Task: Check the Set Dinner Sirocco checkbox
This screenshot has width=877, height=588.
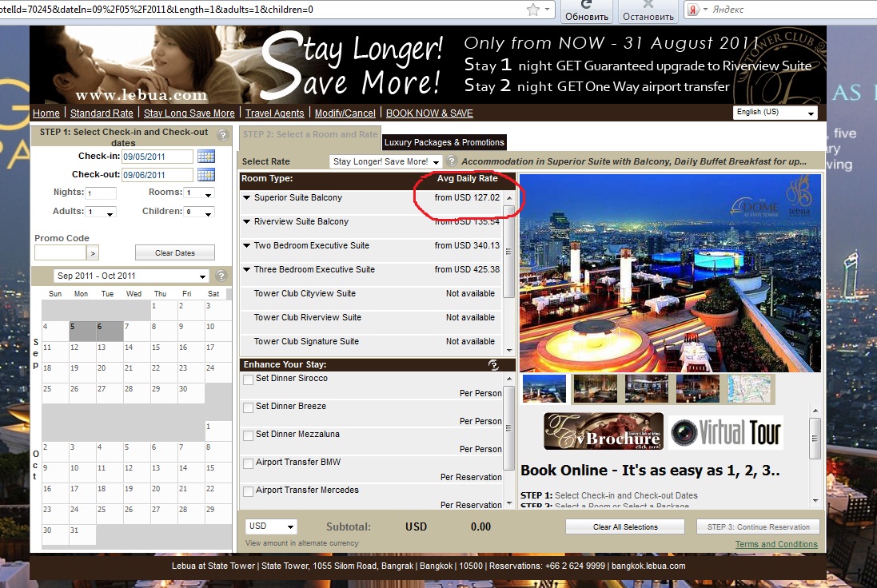Action: tap(248, 379)
